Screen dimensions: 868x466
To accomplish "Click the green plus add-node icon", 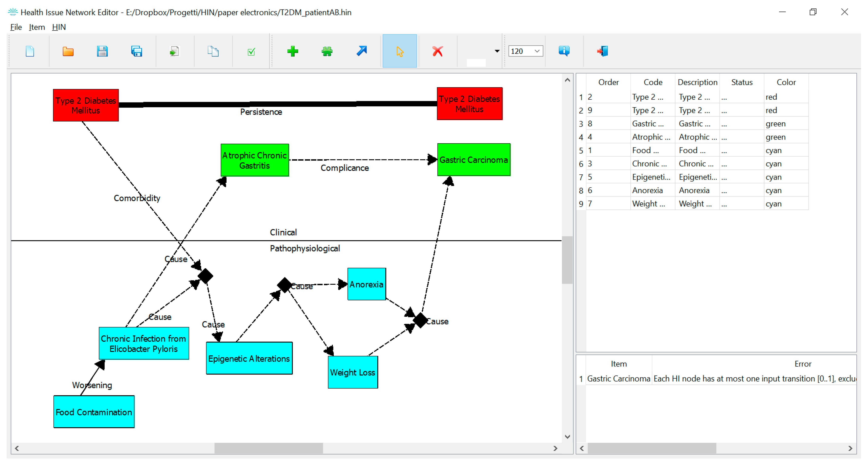I will click(293, 52).
